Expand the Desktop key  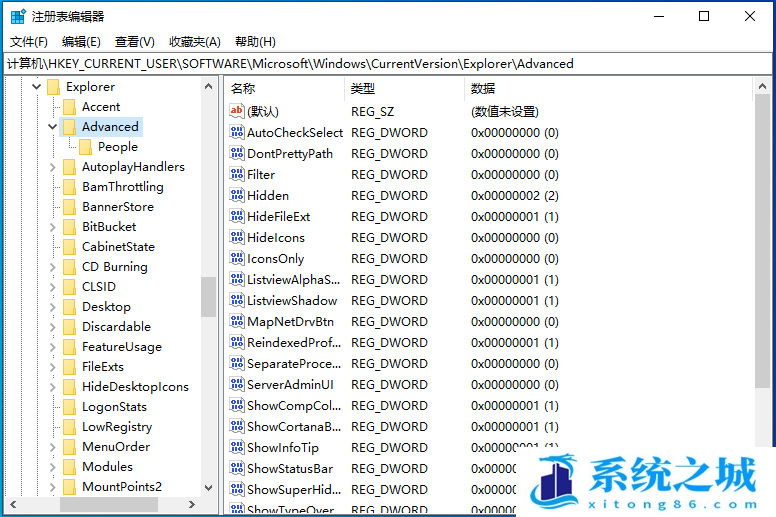click(x=52, y=307)
